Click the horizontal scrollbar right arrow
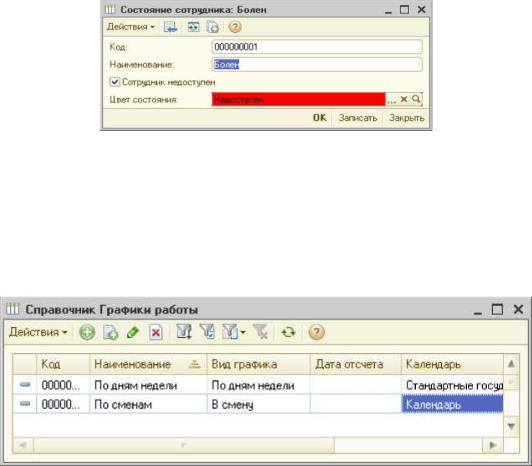The width and height of the screenshot is (532, 466). (x=493, y=445)
